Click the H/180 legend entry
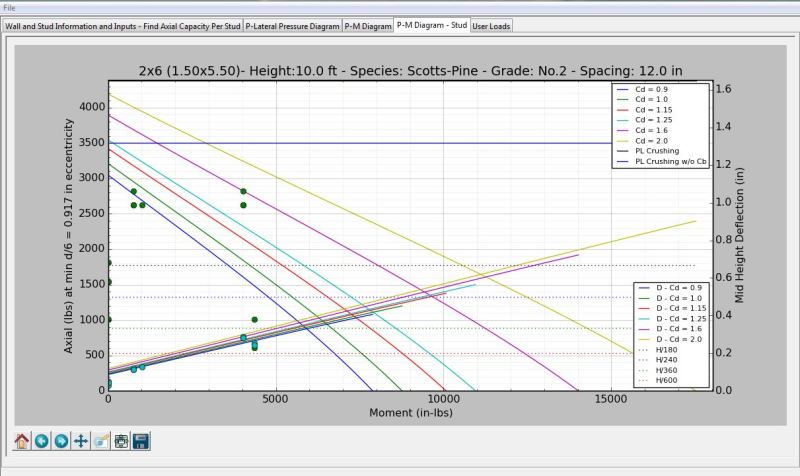This screenshot has width=800, height=476. tap(658, 350)
